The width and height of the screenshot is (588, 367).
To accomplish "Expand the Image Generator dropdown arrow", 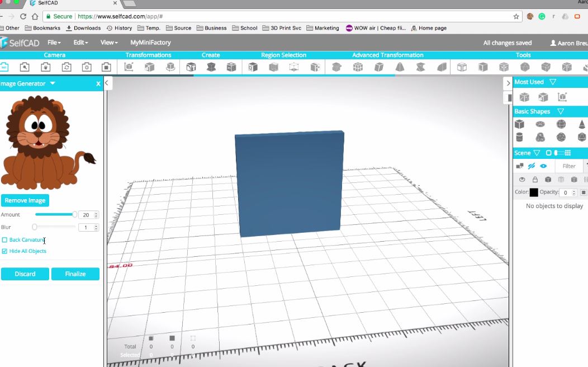I will pos(53,83).
